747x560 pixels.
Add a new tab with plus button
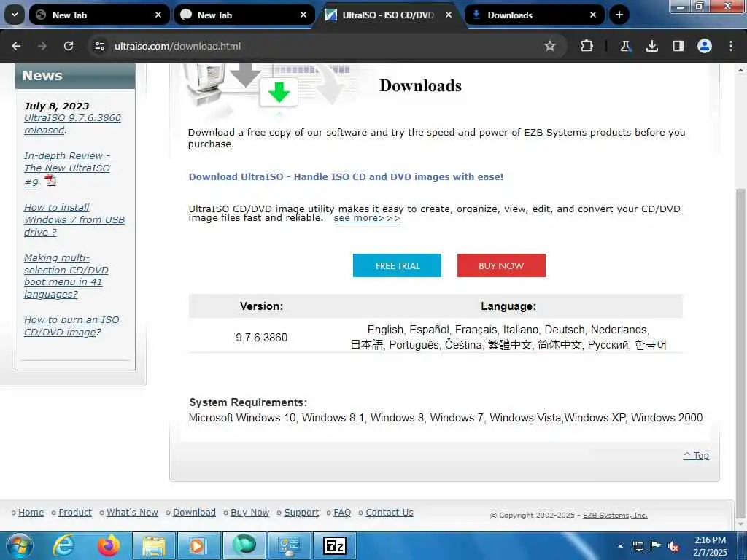click(619, 15)
